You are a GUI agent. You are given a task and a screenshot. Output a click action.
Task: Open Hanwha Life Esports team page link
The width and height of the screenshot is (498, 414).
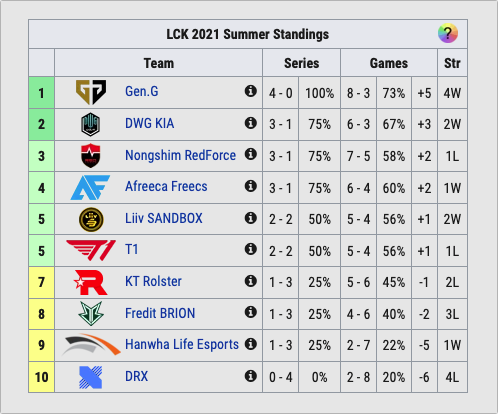(182, 345)
